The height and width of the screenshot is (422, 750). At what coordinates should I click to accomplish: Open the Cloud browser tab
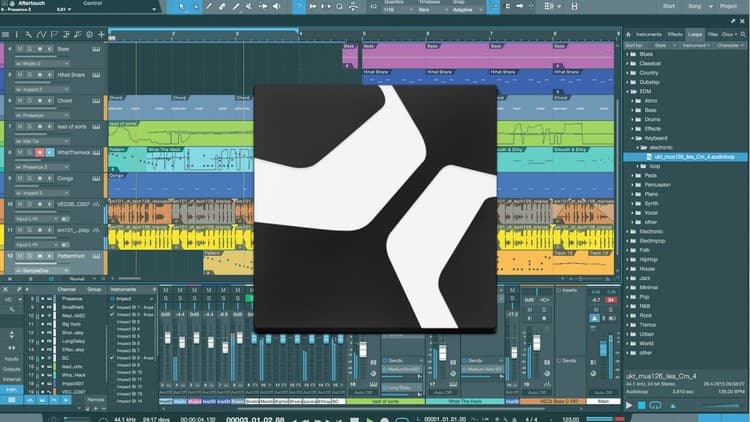point(728,34)
